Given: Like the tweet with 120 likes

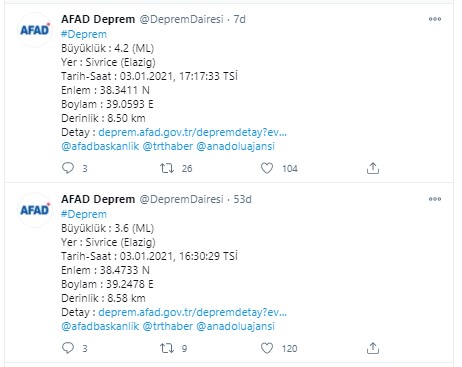Looking at the screenshot, I should point(267,348).
